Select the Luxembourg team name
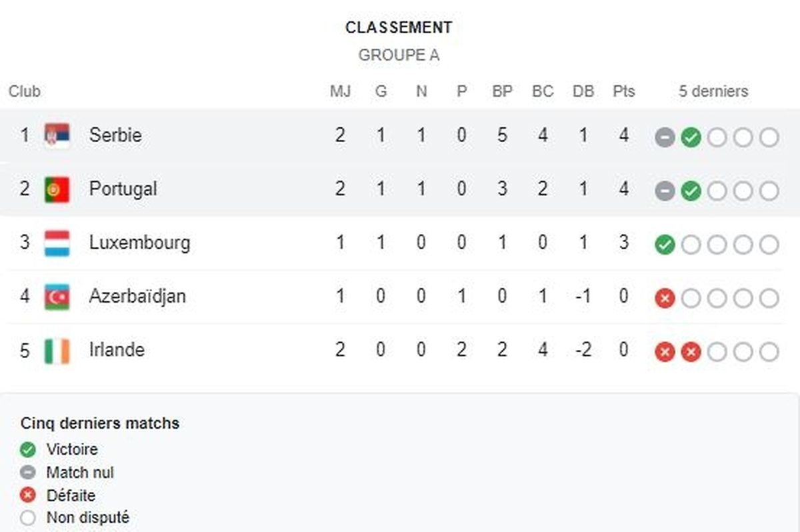This screenshot has width=800, height=532. 139,243
